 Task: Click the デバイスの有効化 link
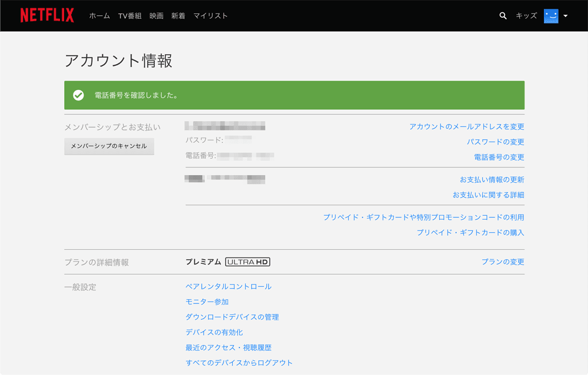point(214,333)
